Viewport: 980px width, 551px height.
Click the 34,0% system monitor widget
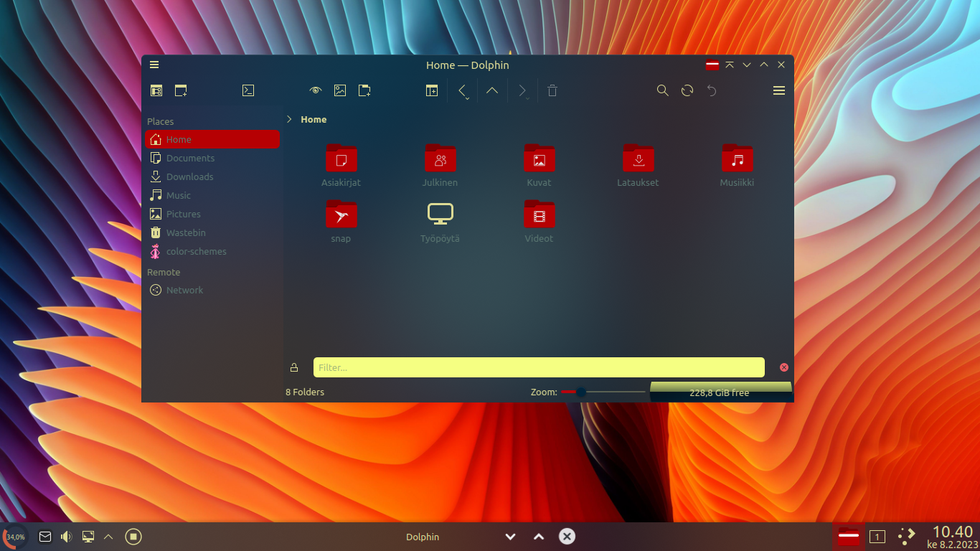click(x=16, y=537)
